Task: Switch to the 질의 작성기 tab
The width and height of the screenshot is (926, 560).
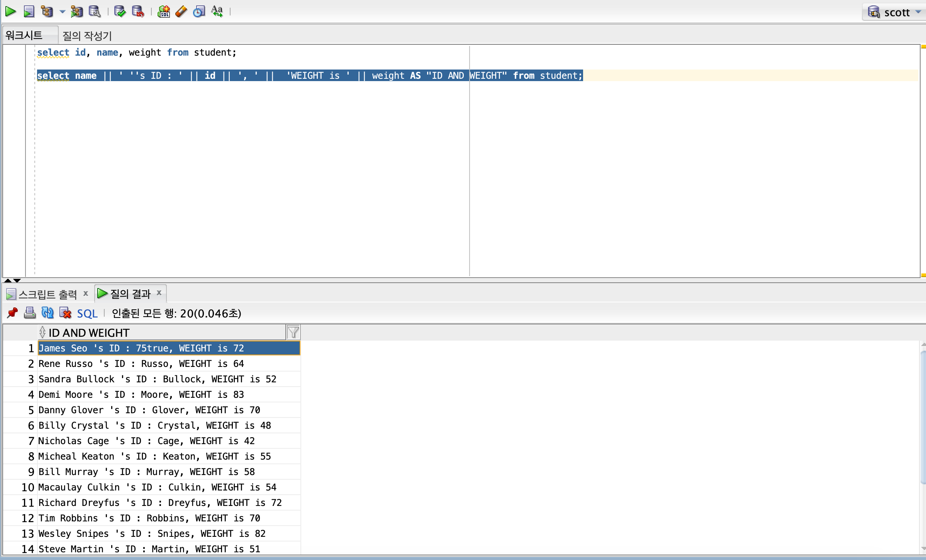Action: pos(87,36)
